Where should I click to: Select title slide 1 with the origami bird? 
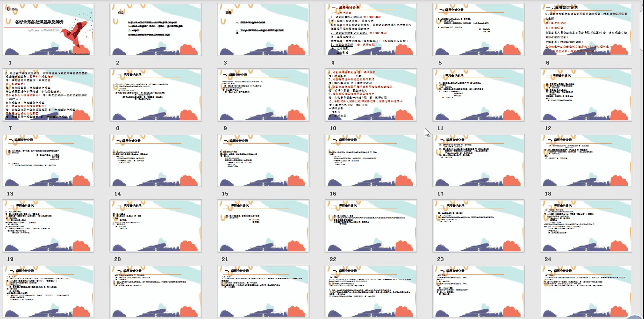48,29
